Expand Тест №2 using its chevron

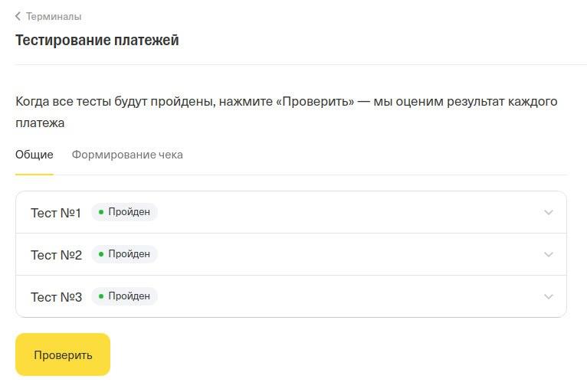tap(548, 255)
